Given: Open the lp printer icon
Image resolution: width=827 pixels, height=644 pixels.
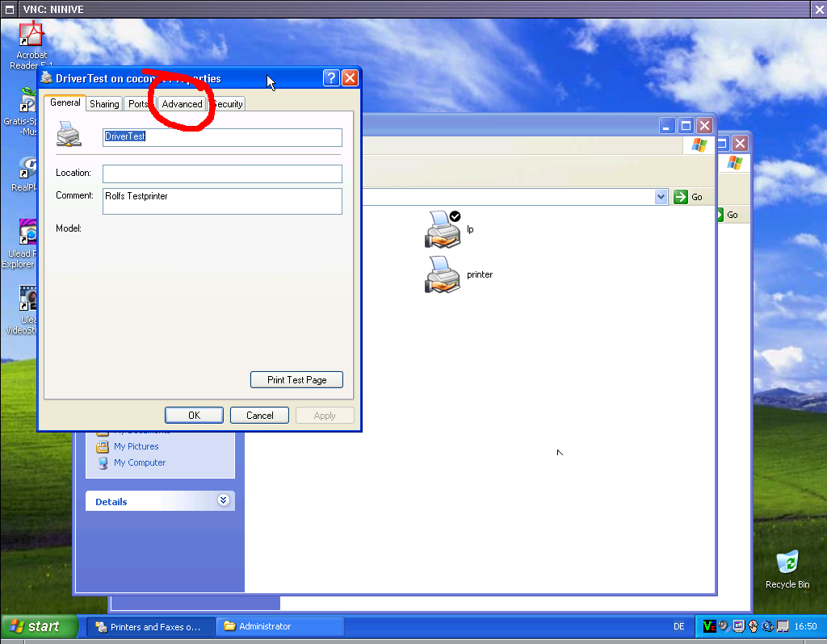Looking at the screenshot, I should (442, 229).
